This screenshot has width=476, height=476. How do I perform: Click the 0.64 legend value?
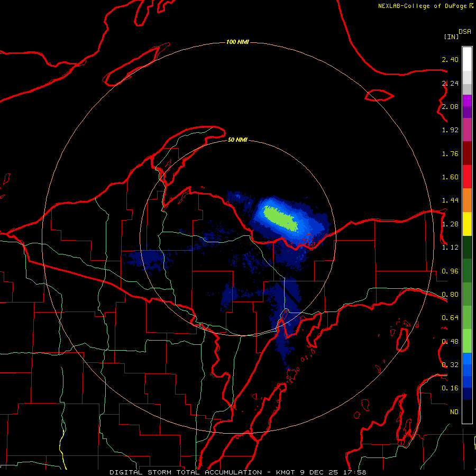(450, 318)
